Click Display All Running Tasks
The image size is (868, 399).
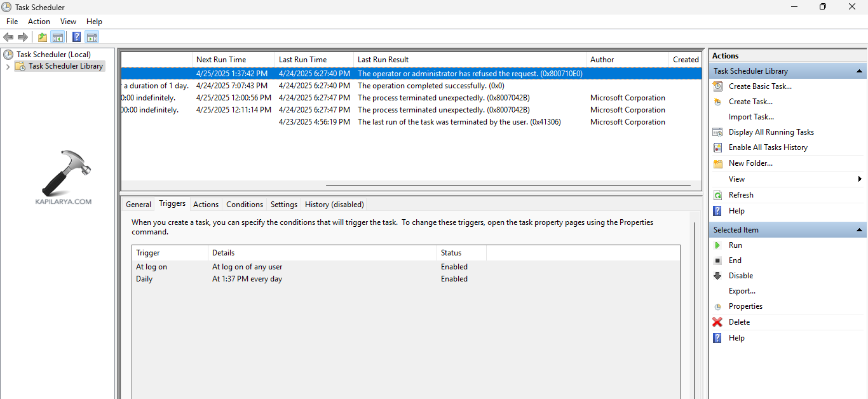[x=771, y=132]
